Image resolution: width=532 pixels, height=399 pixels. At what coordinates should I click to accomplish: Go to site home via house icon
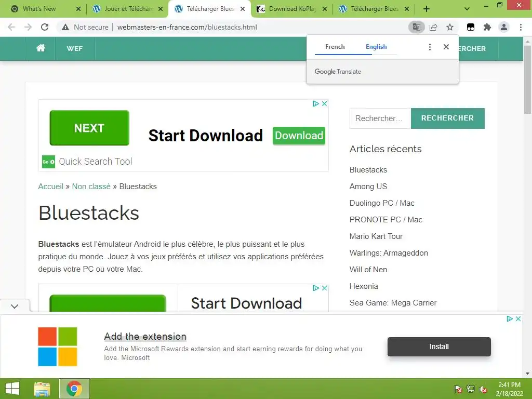point(41,48)
